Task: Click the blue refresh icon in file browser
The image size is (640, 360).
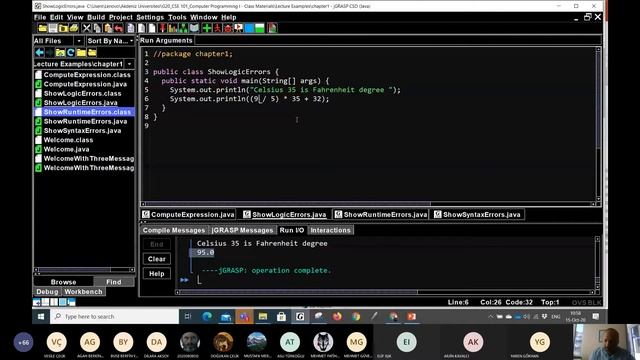Action: tap(71, 53)
